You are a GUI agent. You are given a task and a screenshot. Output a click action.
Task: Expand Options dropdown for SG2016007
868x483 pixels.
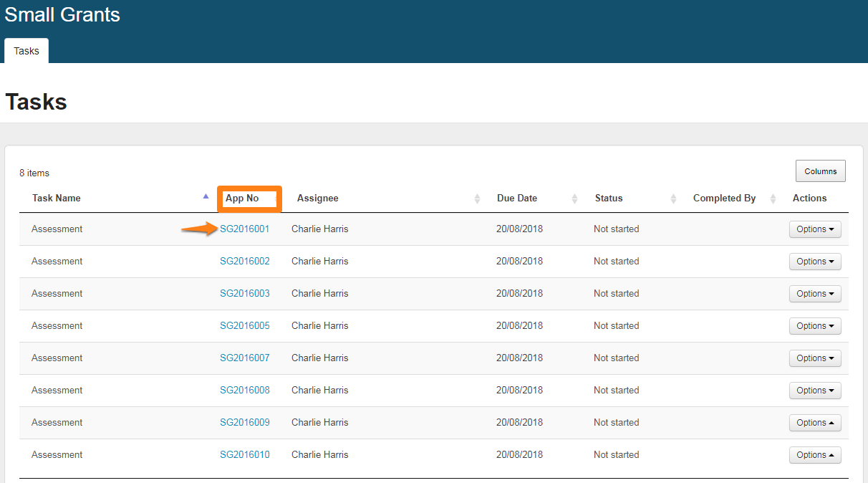(x=814, y=358)
